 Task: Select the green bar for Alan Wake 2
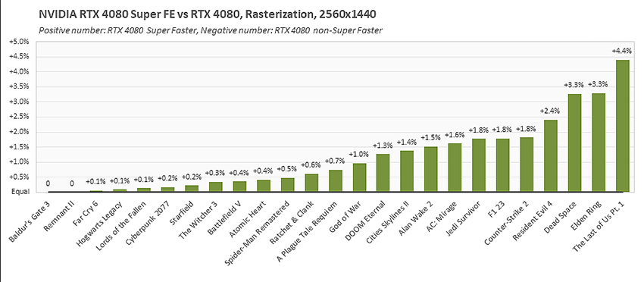431,169
